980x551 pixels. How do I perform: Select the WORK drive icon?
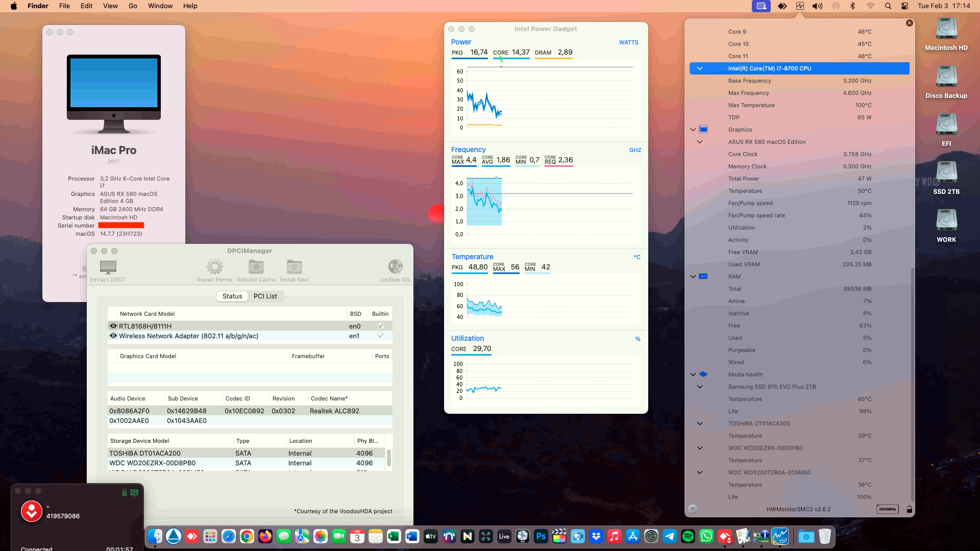point(946,226)
